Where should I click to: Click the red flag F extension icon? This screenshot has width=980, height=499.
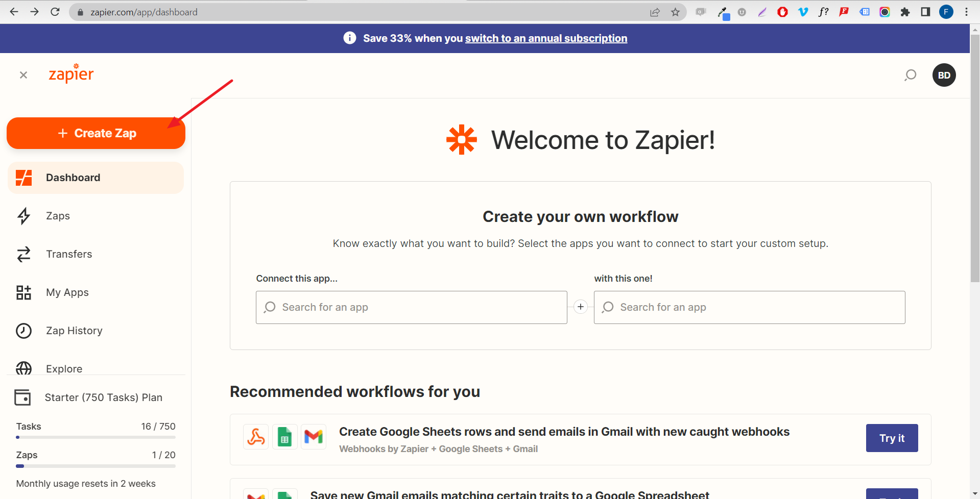click(844, 12)
